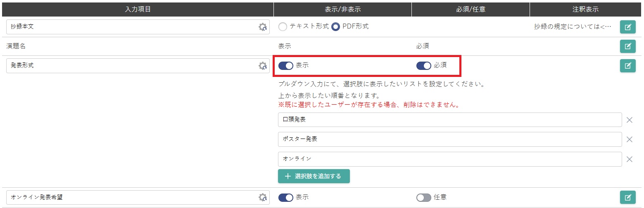This screenshot has height=208, width=644.
Task: Edit annotation for 演題名 row
Action: (627, 46)
